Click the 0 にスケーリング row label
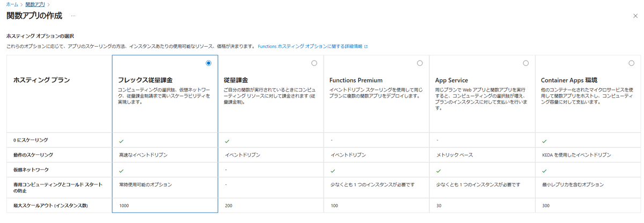644x223 pixels. tap(31, 140)
